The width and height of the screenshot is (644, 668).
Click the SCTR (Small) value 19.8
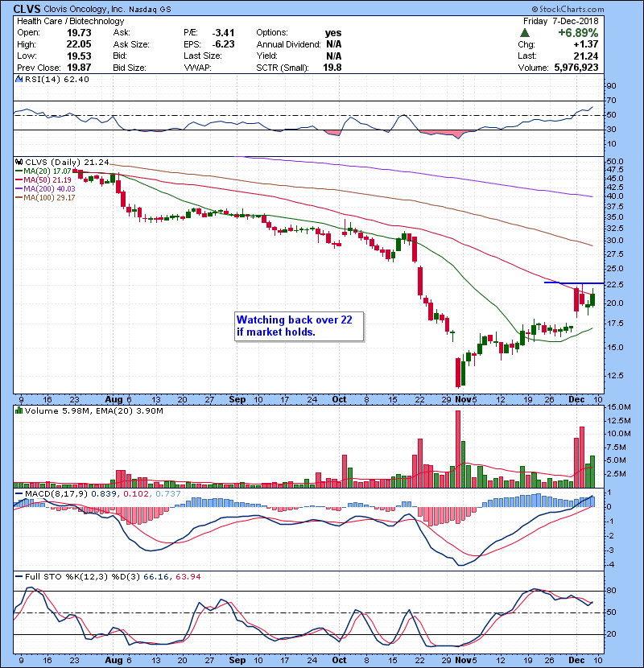coord(332,68)
